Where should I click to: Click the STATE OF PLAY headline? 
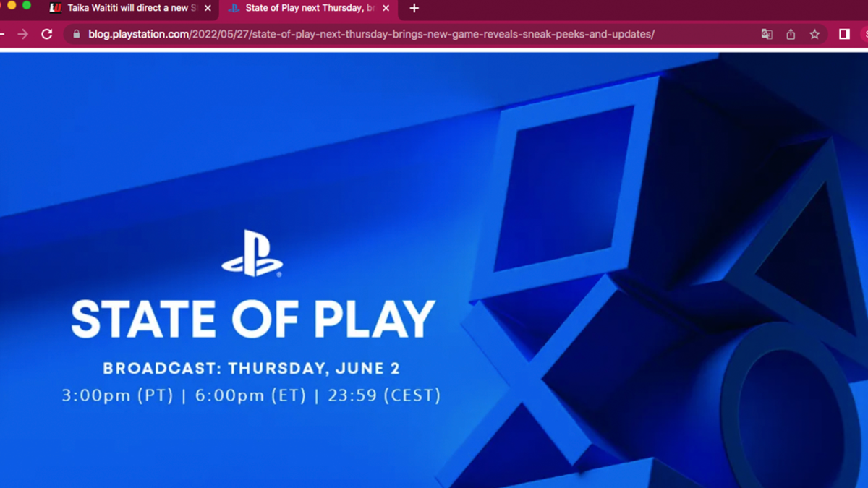(253, 319)
